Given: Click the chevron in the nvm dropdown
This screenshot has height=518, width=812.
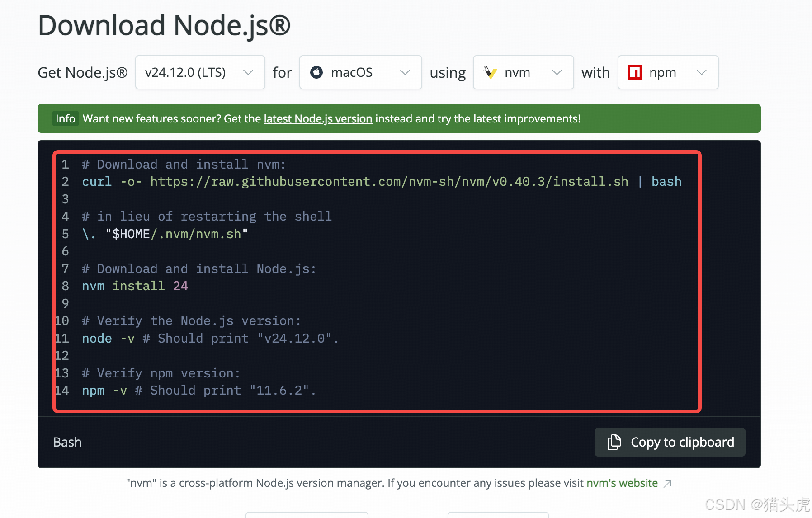Looking at the screenshot, I should 557,72.
